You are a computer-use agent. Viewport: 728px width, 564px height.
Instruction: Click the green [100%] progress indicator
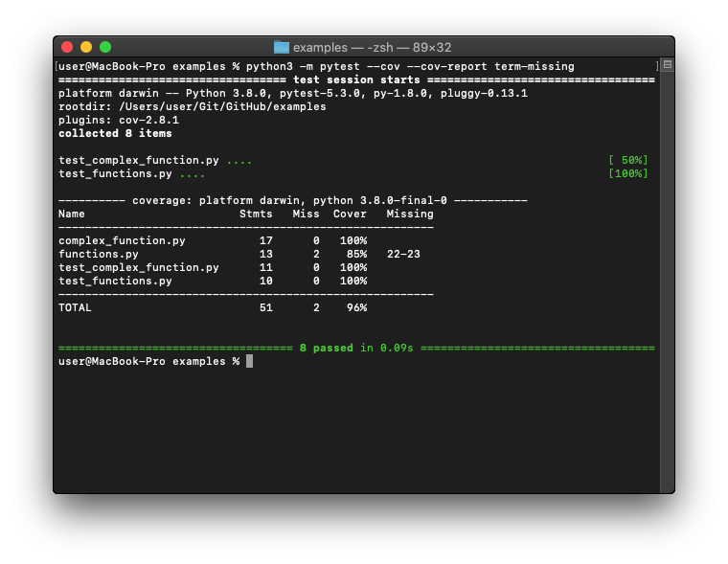click(x=627, y=173)
